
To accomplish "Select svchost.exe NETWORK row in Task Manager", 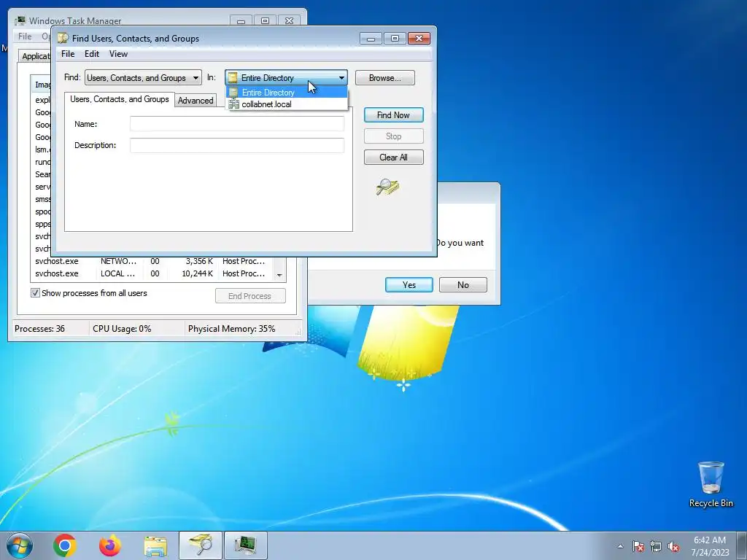I will pos(152,261).
